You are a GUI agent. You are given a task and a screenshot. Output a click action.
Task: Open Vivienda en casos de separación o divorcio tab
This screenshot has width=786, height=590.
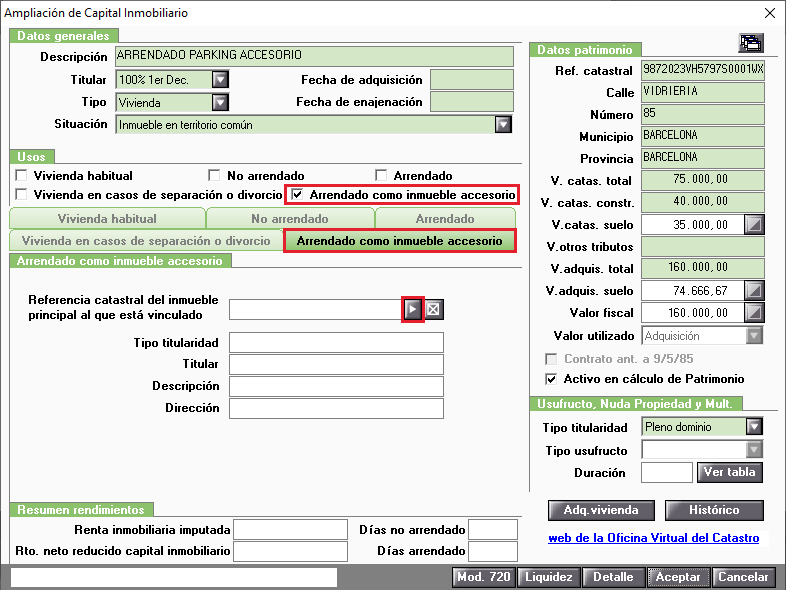146,241
